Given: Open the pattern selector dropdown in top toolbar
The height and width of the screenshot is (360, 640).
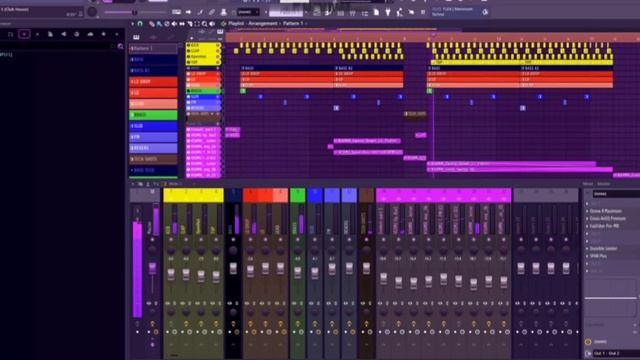Looking at the screenshot, I should coord(286,13).
